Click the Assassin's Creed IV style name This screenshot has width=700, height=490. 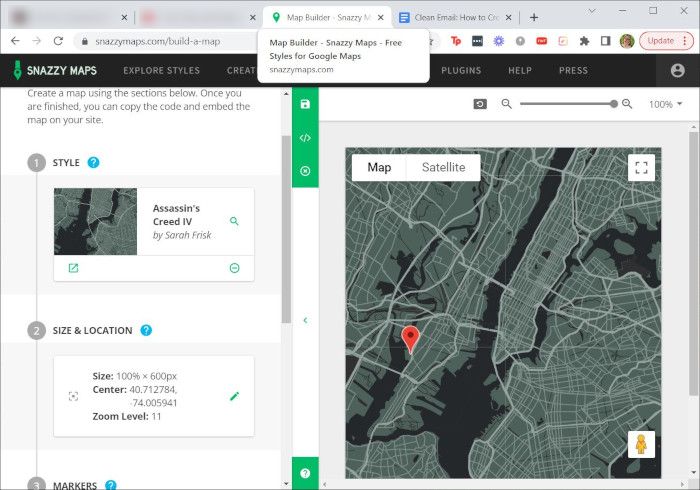coord(176,215)
